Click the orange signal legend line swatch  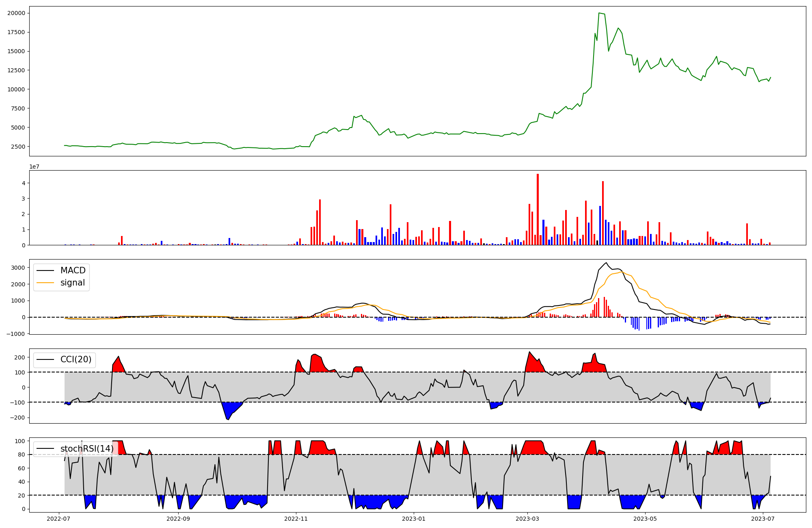pyautogui.click(x=45, y=283)
